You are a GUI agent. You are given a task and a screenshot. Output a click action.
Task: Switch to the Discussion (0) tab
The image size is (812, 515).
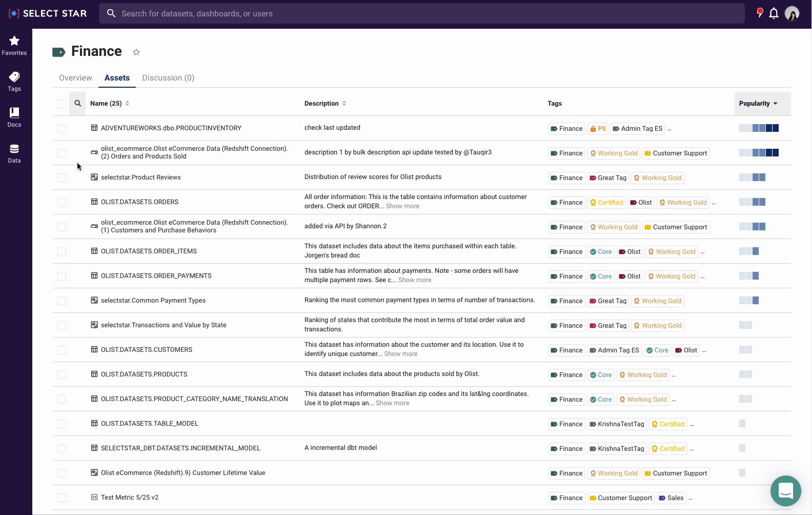168,78
